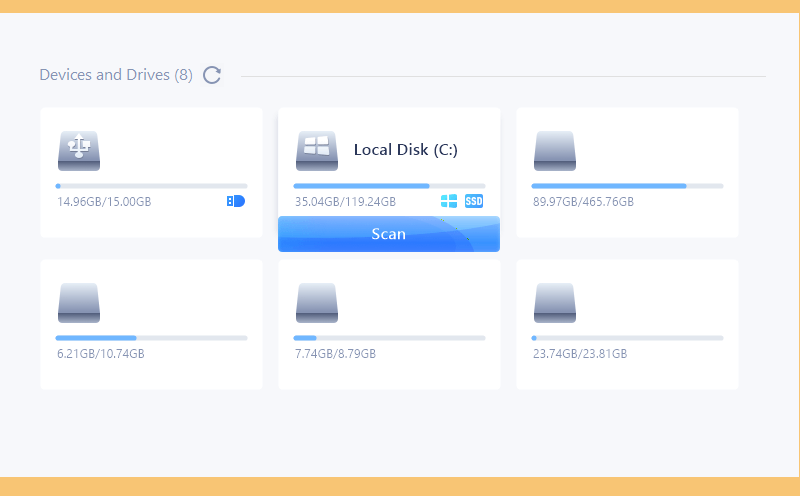Select the USB drive icon with 14.96GB/15.00GB
Image resolution: width=800 pixels, height=496 pixels.
coord(79,151)
